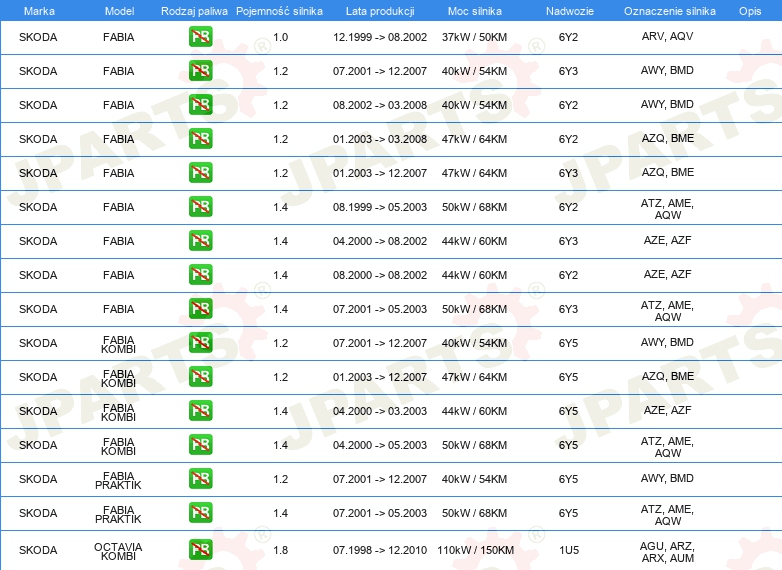The image size is (782, 570).
Task: Click the 110kW / 150KM power cell
Action: tap(475, 550)
